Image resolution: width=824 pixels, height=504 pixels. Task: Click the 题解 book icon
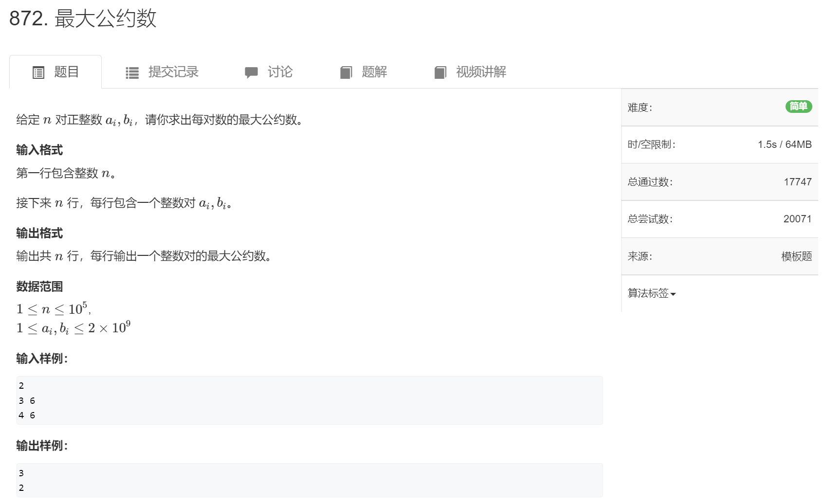point(346,72)
